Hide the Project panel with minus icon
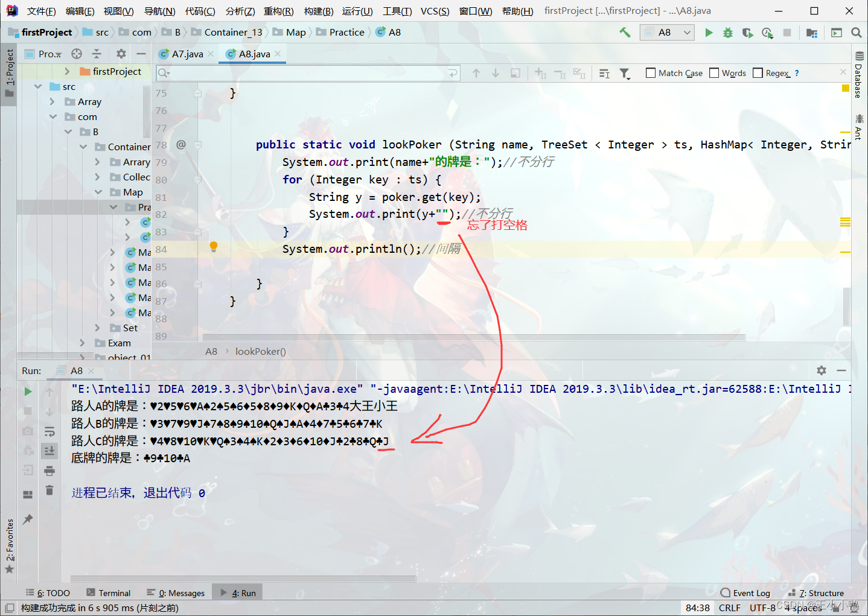This screenshot has height=616, width=868. (x=141, y=54)
